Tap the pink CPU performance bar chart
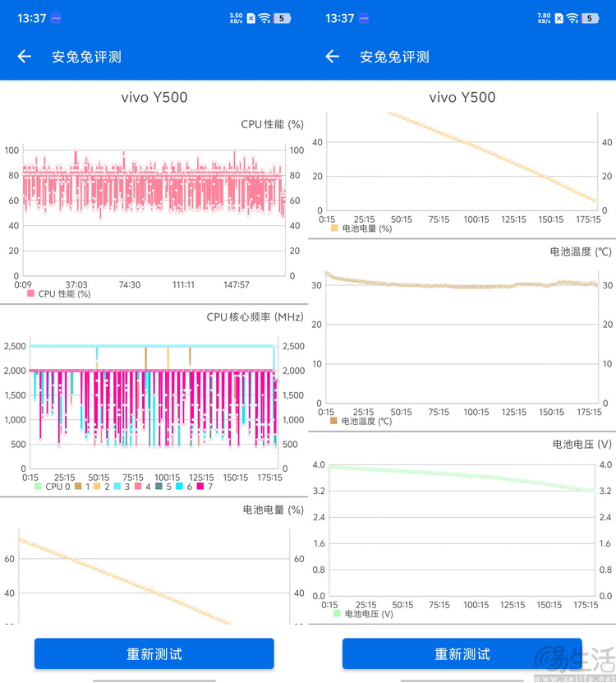 (154, 210)
